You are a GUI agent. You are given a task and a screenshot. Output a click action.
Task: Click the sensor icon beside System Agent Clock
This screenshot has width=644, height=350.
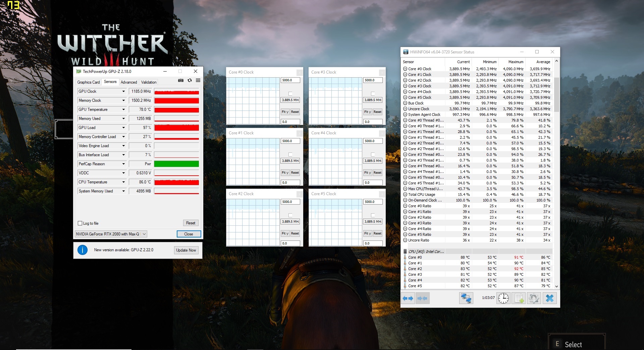(405, 115)
